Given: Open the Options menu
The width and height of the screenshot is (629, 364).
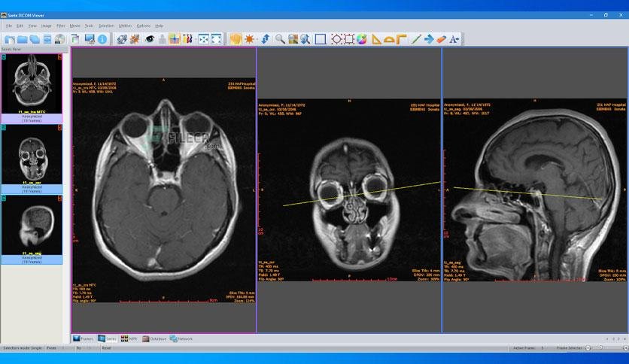Looking at the screenshot, I should point(143,26).
